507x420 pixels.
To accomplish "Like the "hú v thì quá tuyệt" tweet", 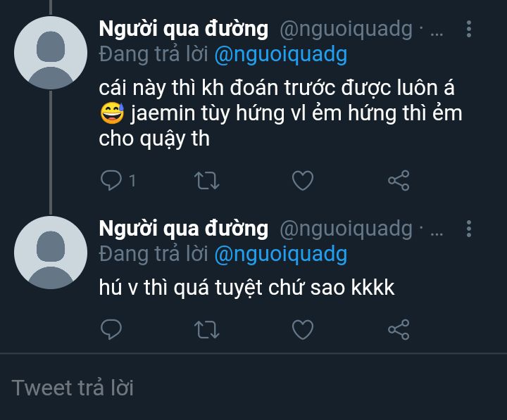I will (x=302, y=329).
